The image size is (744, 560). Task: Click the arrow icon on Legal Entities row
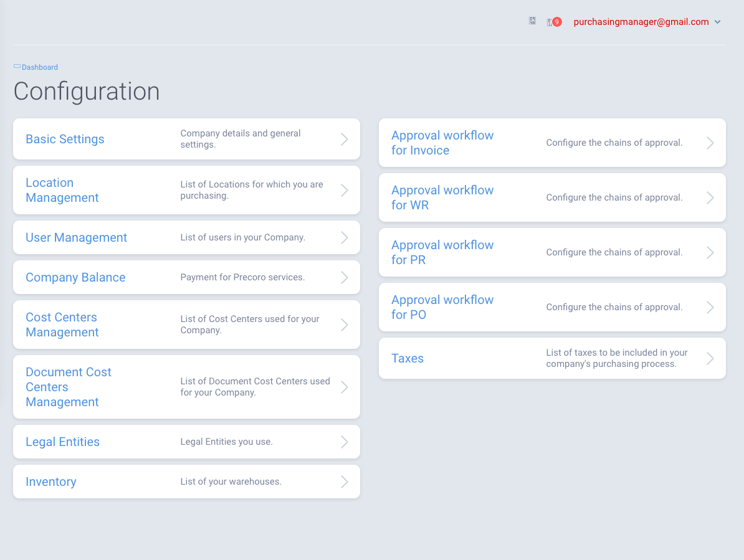click(344, 442)
